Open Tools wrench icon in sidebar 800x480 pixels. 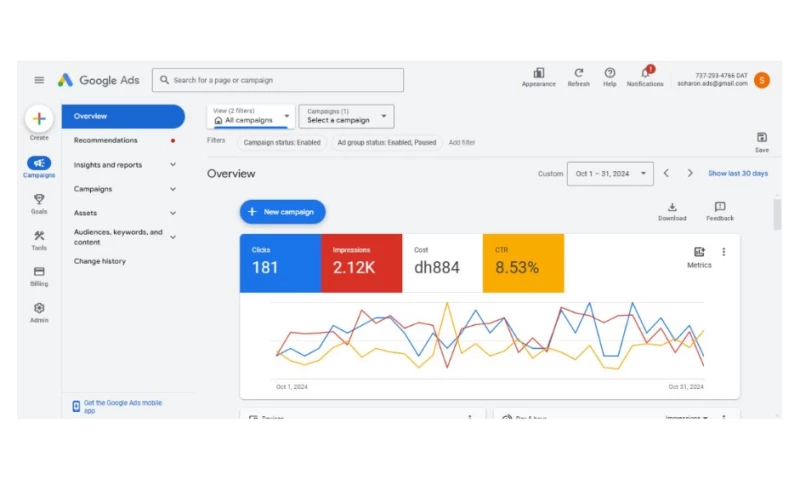[x=39, y=236]
